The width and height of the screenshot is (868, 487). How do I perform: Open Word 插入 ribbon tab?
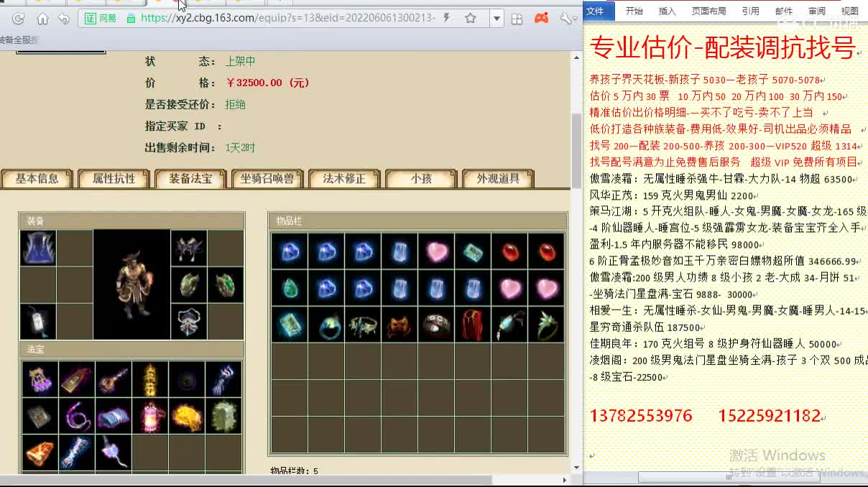pos(667,11)
